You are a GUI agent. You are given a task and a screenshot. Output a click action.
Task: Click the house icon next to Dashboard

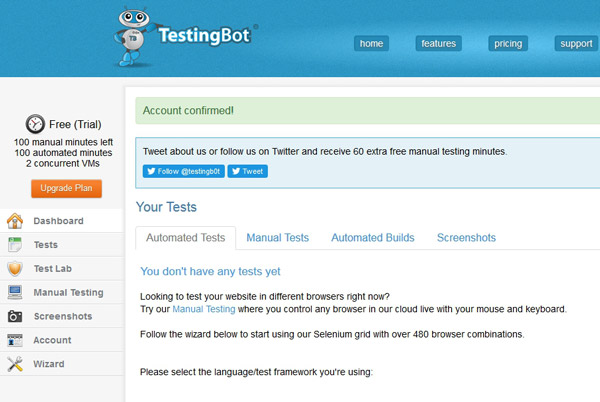click(15, 221)
